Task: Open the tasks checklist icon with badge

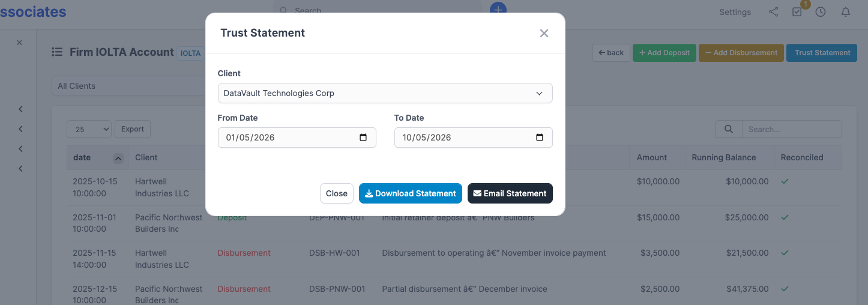Action: (x=797, y=12)
